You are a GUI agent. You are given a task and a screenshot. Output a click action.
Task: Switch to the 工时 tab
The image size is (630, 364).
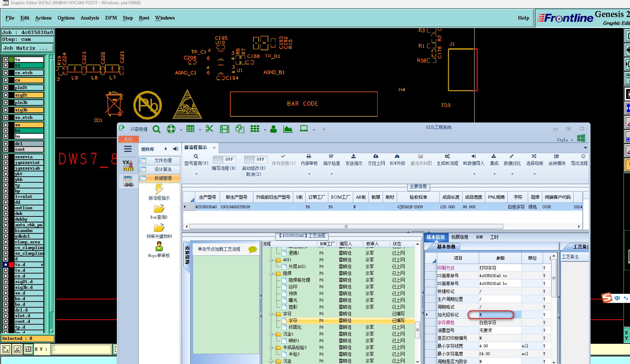click(x=494, y=237)
